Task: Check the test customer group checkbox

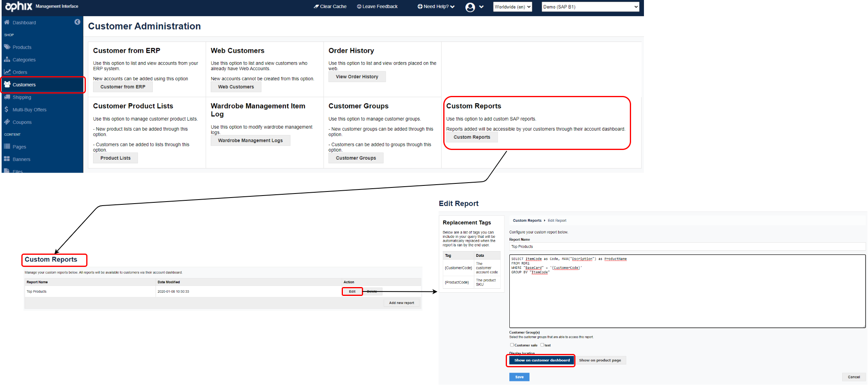Action: tap(542, 345)
